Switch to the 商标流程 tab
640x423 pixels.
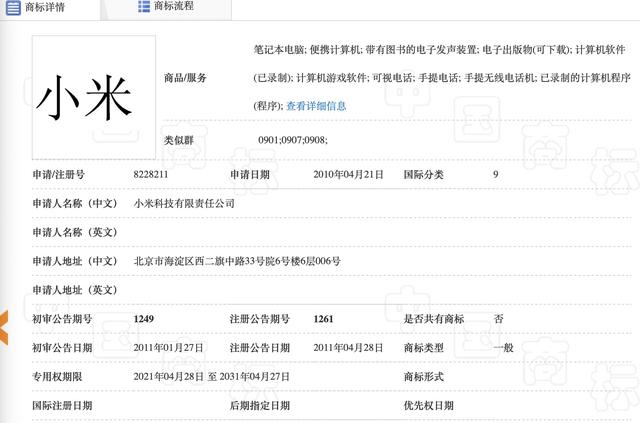[175, 7]
